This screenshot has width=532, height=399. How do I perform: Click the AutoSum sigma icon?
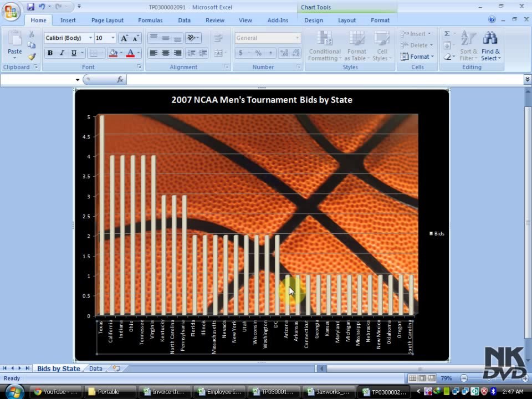447,34
